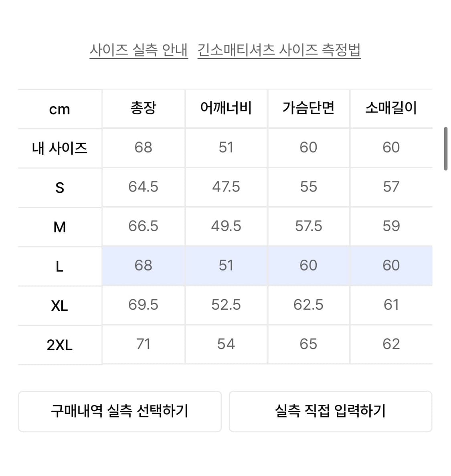Click the vertical scrollbar on the right
The height and width of the screenshot is (476, 451).
(445, 149)
